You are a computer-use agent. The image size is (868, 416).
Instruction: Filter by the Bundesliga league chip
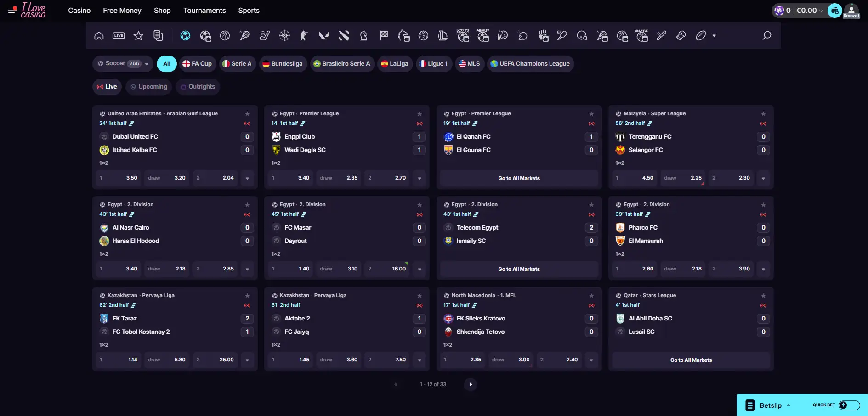coord(283,64)
